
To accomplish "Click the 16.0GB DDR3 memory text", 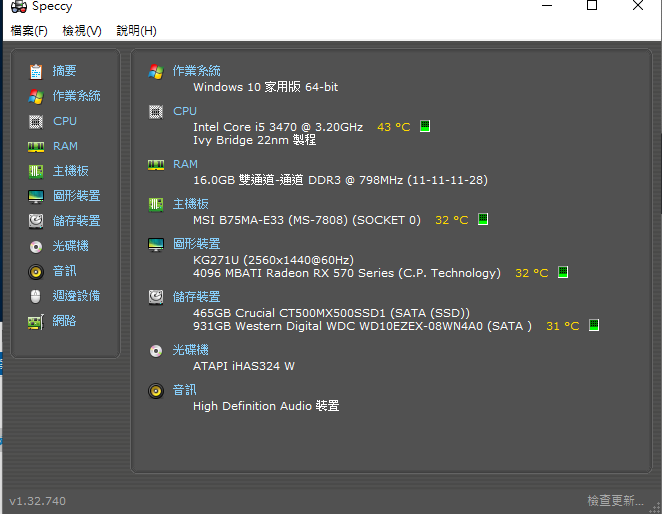I will click(x=340, y=180).
